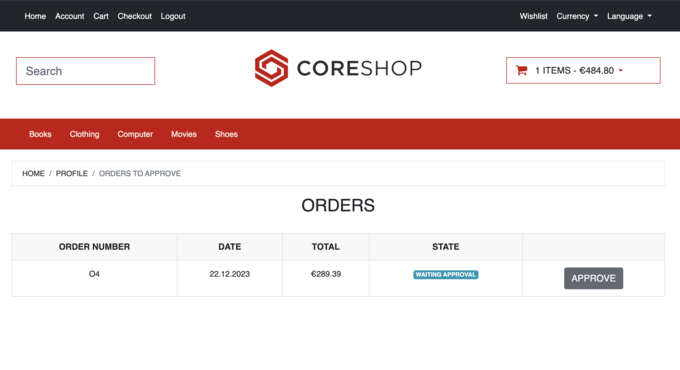
Task: Open the Cart link in top bar
Action: tap(101, 16)
